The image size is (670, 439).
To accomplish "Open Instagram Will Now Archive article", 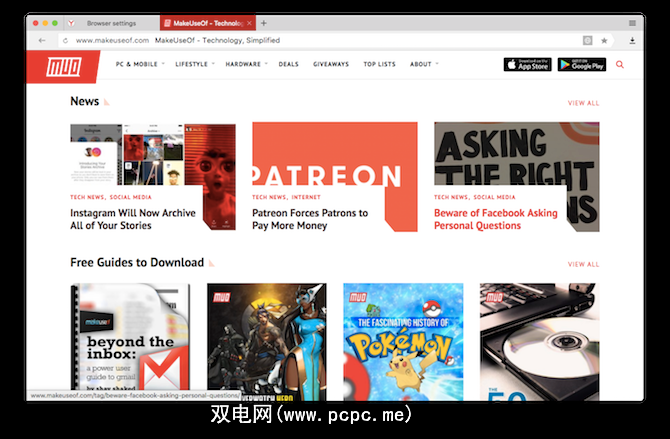I will (133, 219).
